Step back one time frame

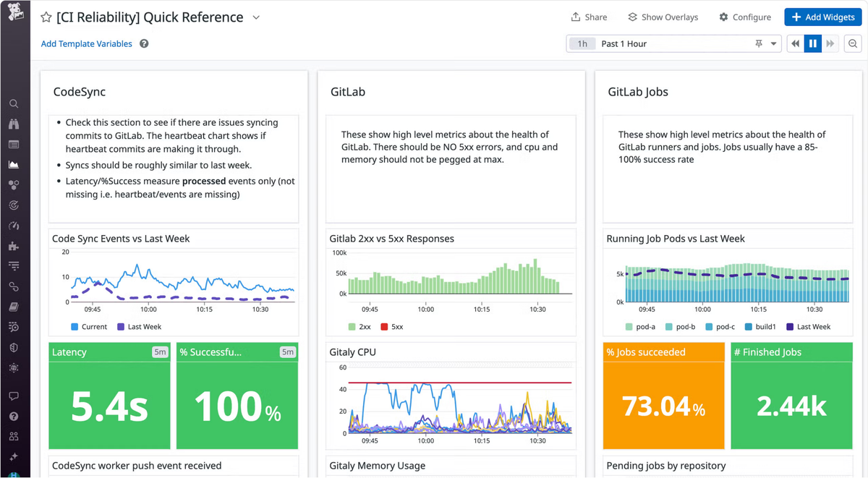[796, 44]
